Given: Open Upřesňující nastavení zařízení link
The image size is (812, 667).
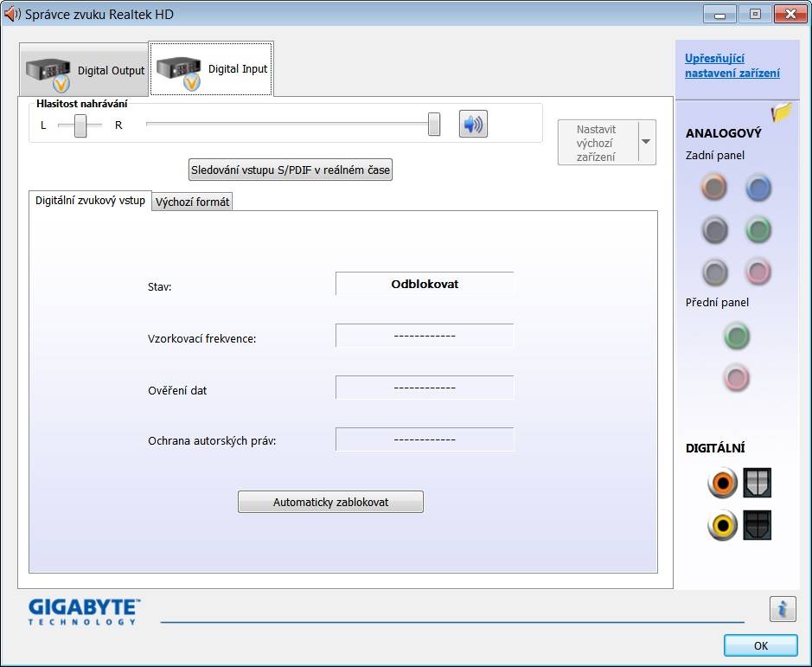Looking at the screenshot, I should pos(732,66).
